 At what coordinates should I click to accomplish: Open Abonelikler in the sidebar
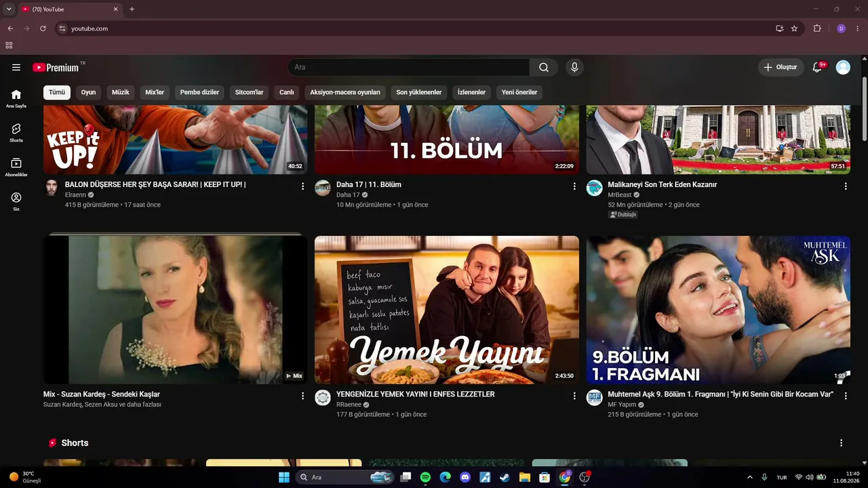click(16, 167)
